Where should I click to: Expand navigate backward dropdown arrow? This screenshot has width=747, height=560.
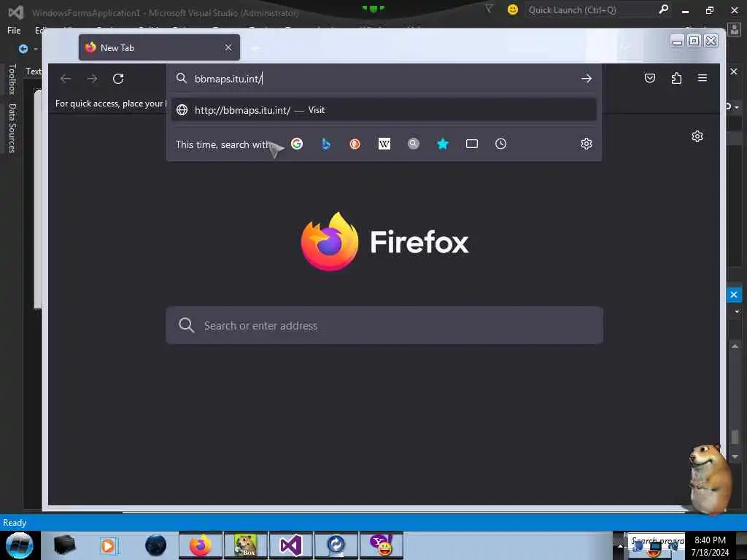pos(35,49)
